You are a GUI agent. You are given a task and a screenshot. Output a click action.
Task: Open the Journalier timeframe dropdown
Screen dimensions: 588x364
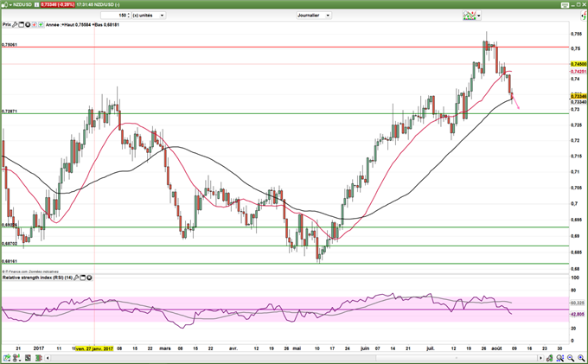pos(314,16)
